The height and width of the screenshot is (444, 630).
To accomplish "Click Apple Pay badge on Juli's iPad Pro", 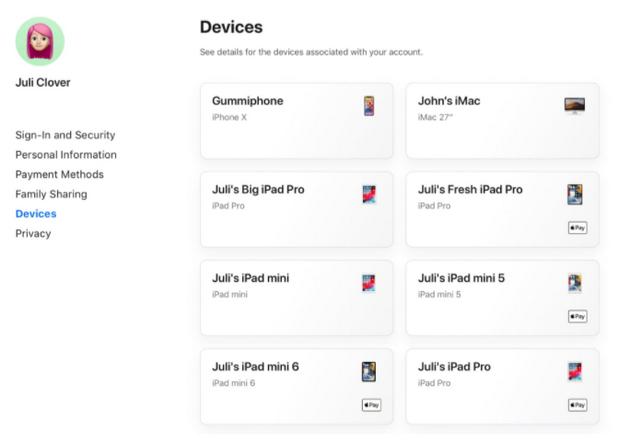I will pyautogui.click(x=577, y=405).
